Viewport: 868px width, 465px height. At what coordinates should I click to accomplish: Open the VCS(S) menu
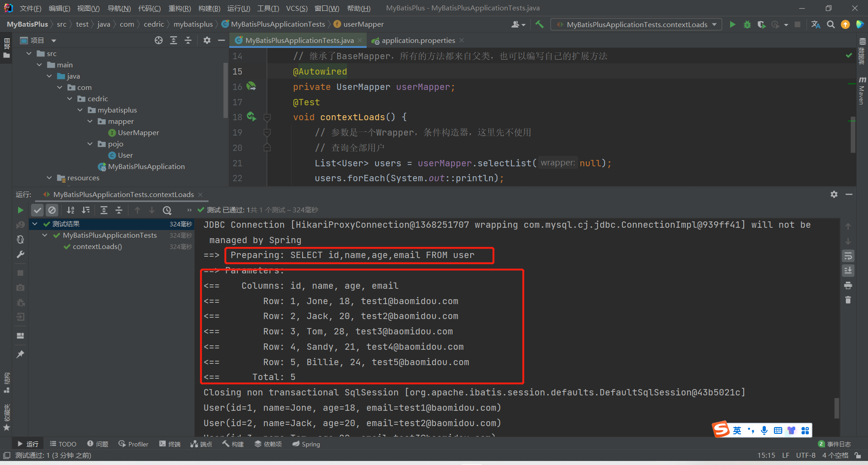297,8
